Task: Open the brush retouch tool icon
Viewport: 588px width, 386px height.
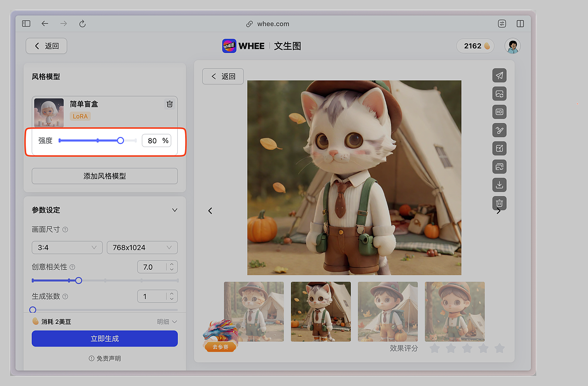Action: point(499,130)
